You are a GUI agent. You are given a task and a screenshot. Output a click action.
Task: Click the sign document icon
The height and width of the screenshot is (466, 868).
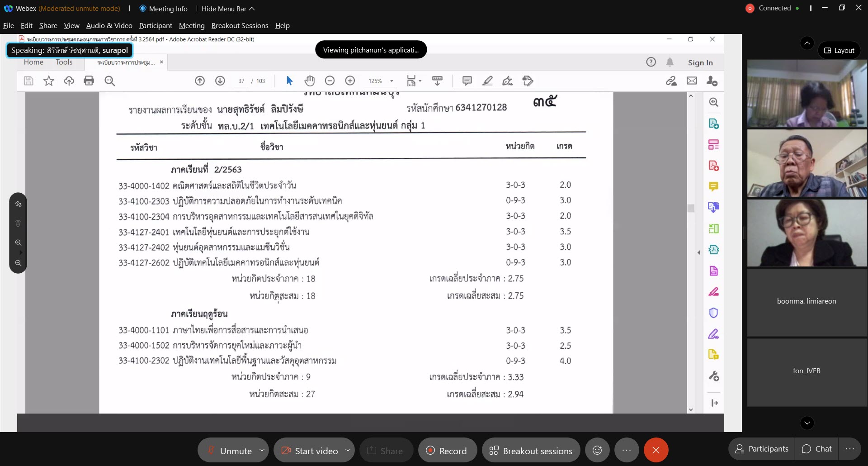pos(508,81)
